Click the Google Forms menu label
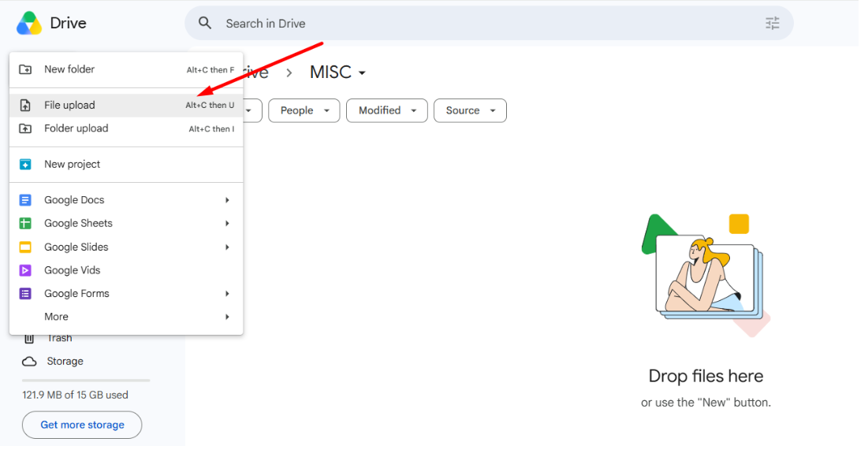Image resolution: width=868 pixels, height=457 pixels. pos(77,294)
